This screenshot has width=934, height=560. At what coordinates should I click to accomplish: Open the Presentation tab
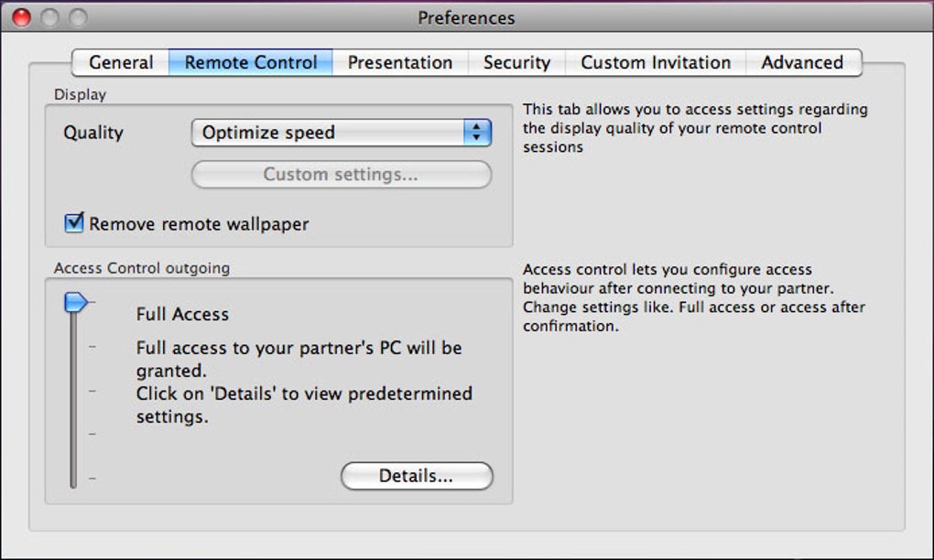[400, 63]
